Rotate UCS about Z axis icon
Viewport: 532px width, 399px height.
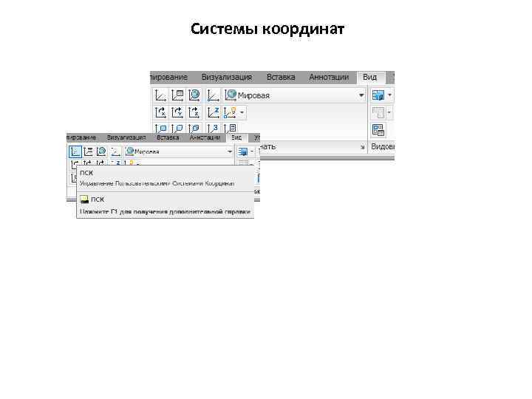pos(194,112)
